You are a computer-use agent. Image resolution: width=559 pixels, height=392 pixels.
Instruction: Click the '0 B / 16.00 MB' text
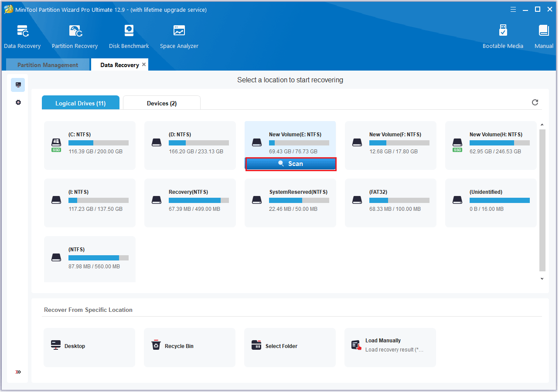point(487,209)
